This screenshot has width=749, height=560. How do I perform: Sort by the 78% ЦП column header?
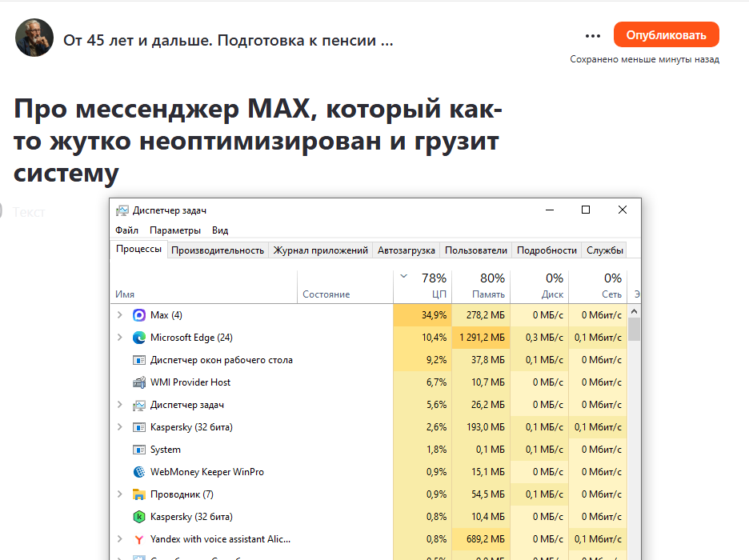[423, 287]
